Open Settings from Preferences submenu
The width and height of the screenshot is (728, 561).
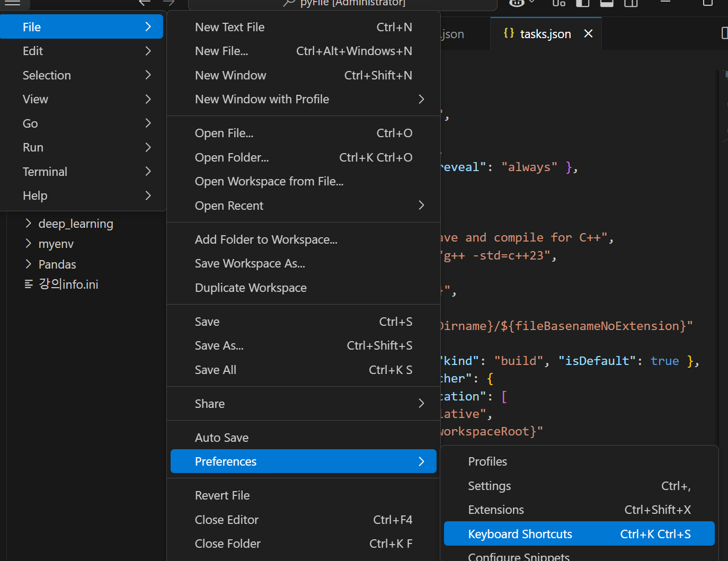(579, 486)
